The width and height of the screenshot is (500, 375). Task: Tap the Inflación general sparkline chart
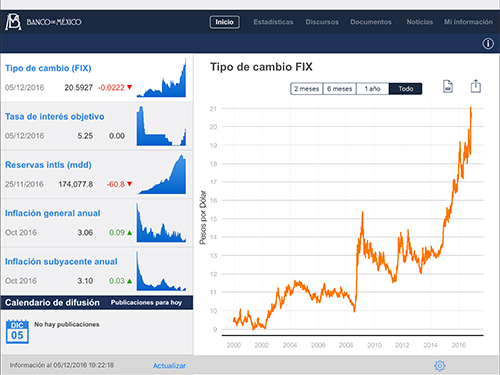pos(161,223)
